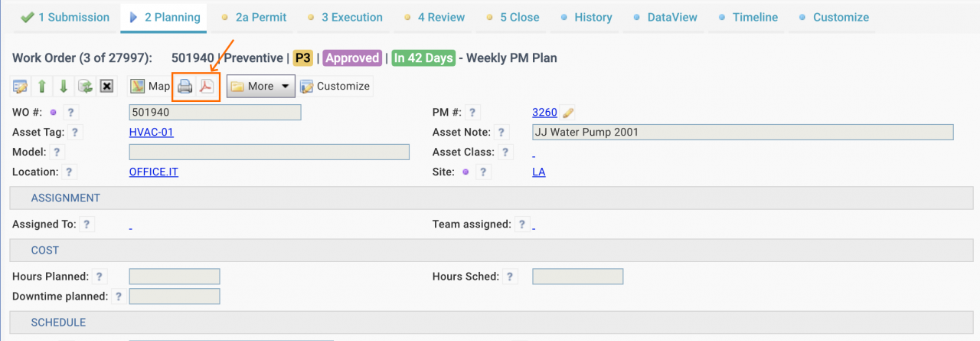Expand the More dropdown menu
This screenshot has height=341, width=980.
pyautogui.click(x=261, y=87)
